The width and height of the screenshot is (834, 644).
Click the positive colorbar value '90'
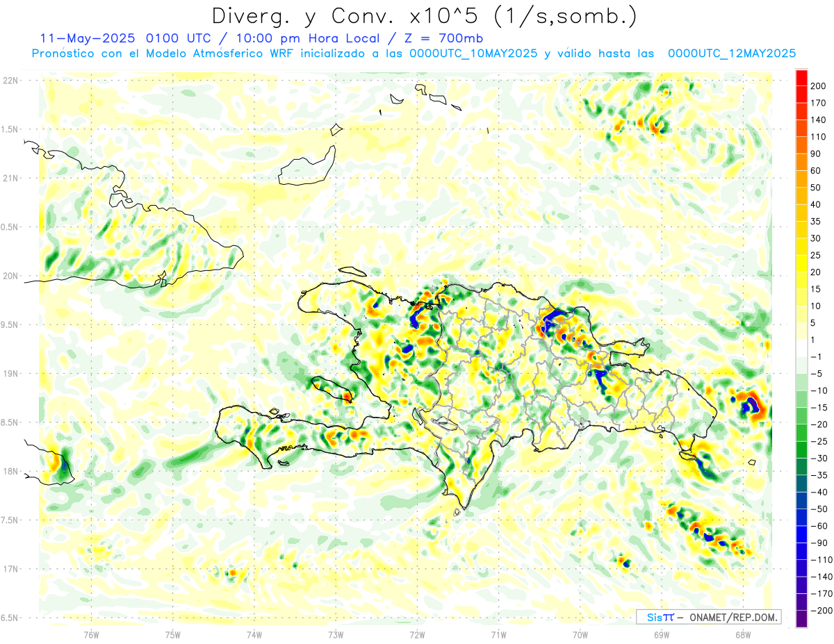pos(817,154)
